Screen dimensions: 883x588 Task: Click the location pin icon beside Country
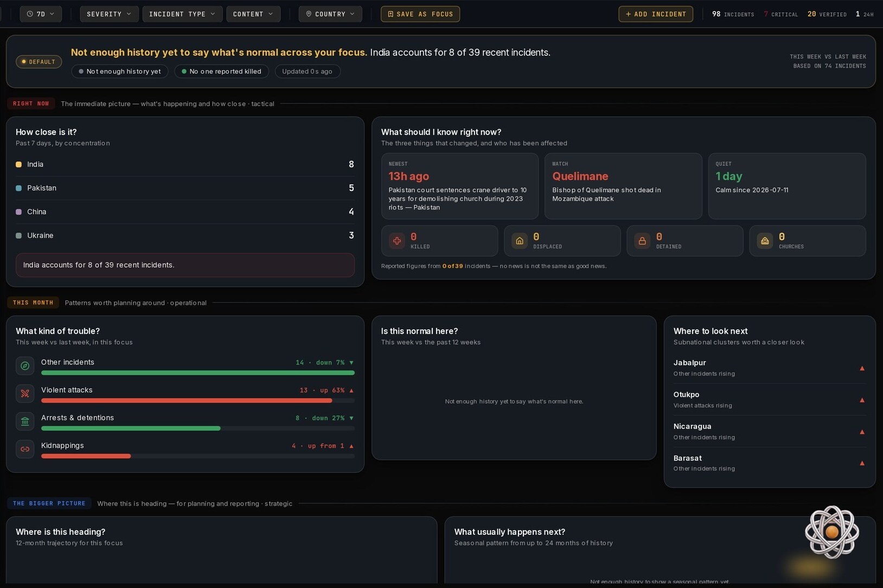click(x=309, y=14)
